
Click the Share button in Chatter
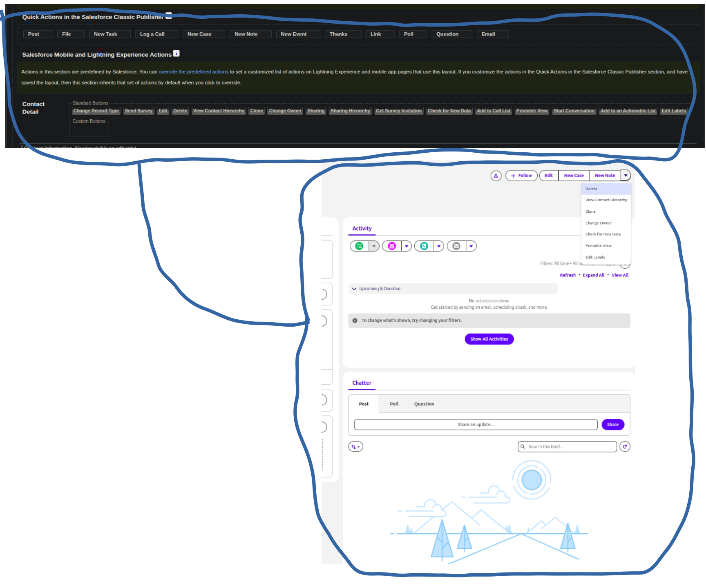613,425
